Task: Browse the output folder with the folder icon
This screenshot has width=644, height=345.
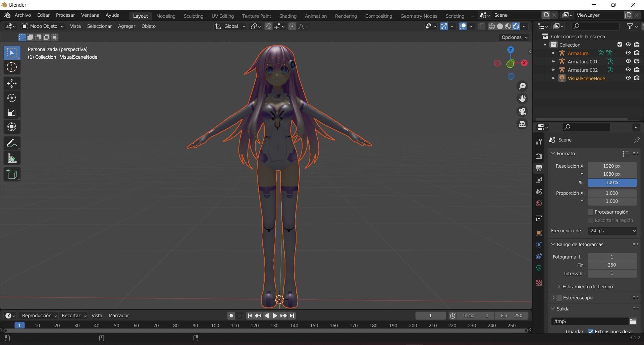Action: 633,322
